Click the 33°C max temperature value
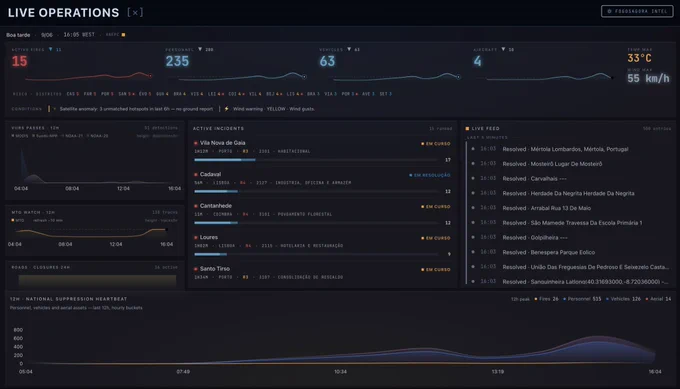Viewport: 680px width, 389px height. [x=639, y=58]
